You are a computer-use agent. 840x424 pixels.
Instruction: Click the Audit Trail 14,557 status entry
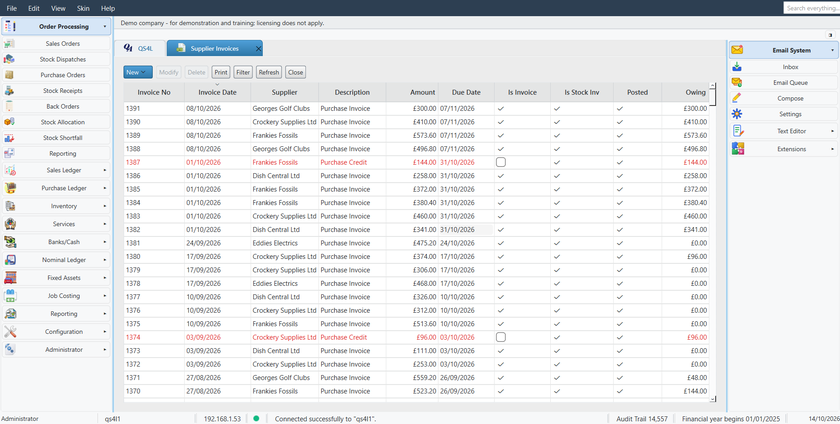tap(641, 418)
